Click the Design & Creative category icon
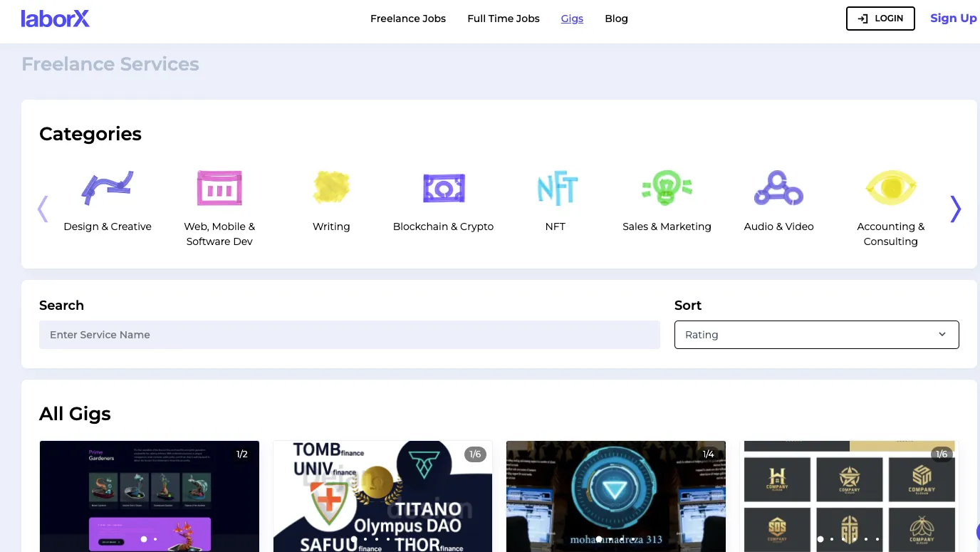The width and height of the screenshot is (980, 552). coord(108,188)
